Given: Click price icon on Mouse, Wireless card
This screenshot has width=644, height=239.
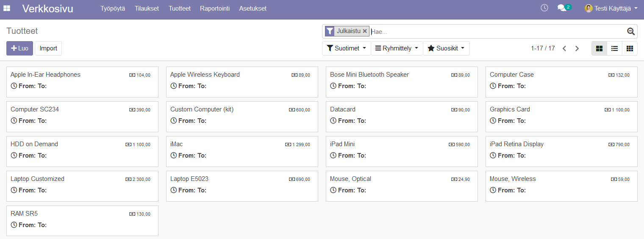Looking at the screenshot, I should (x=614, y=179).
